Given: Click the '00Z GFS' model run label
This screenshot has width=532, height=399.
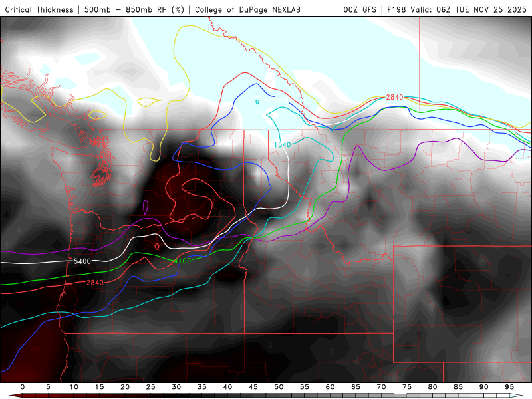Looking at the screenshot, I should point(360,9).
